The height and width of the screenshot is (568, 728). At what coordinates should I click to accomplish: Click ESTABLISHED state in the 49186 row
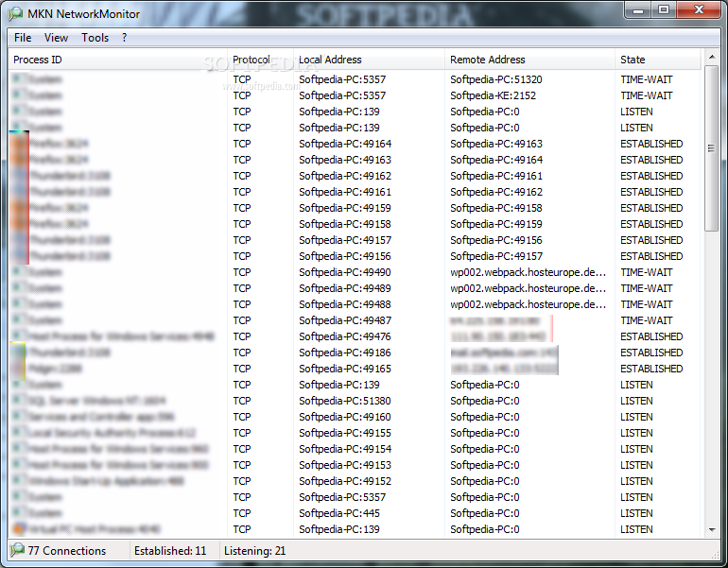pyautogui.click(x=651, y=353)
